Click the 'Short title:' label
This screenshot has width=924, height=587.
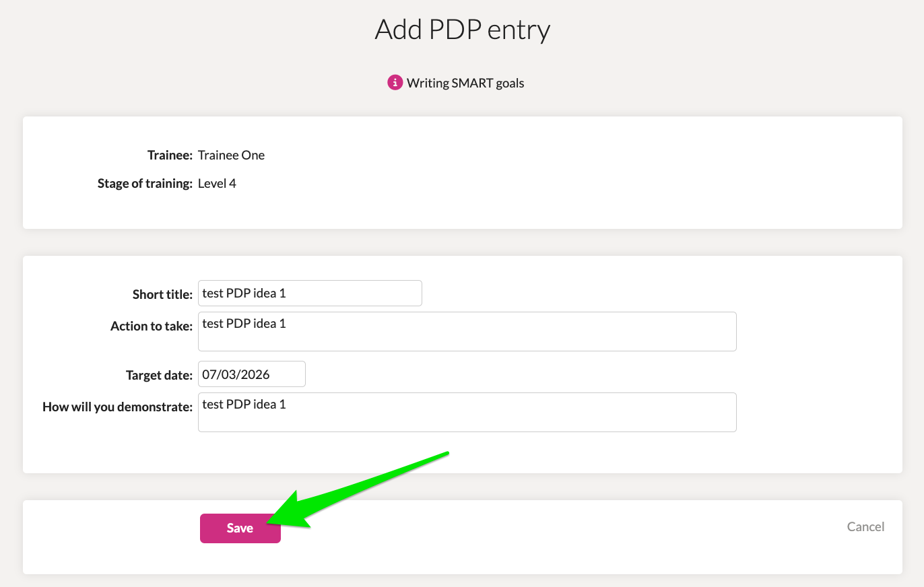[162, 294]
